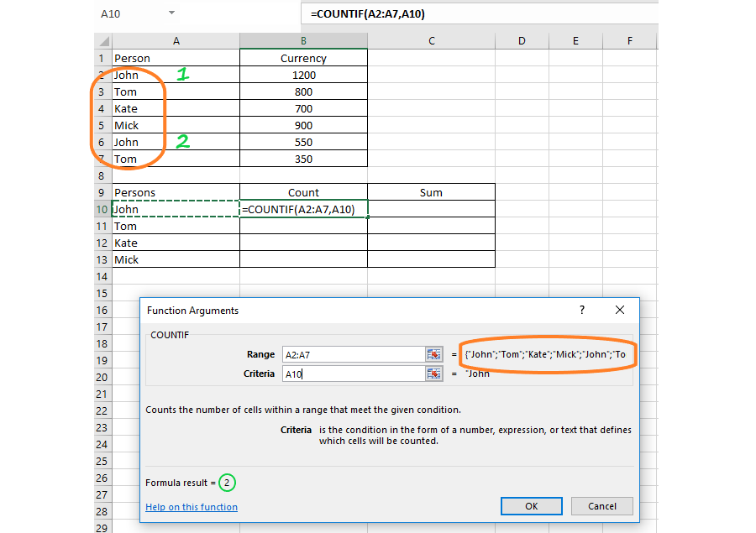The image size is (756, 533).
Task: Select row 8 header
Action: pos(102,175)
